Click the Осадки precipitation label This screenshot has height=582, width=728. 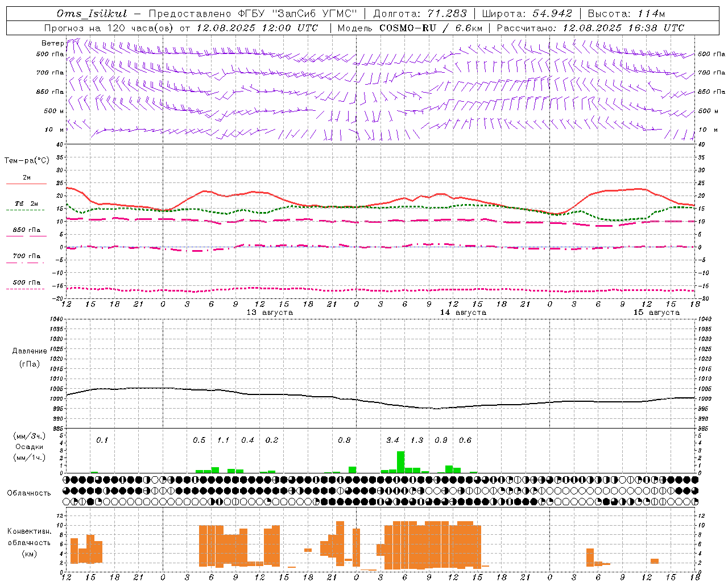click(30, 447)
